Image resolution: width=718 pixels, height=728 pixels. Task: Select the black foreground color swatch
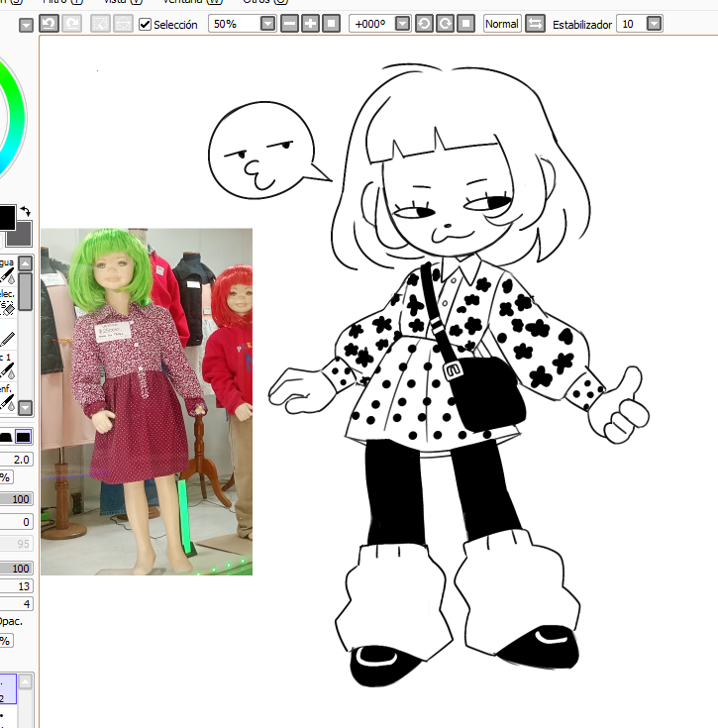[x=7, y=218]
